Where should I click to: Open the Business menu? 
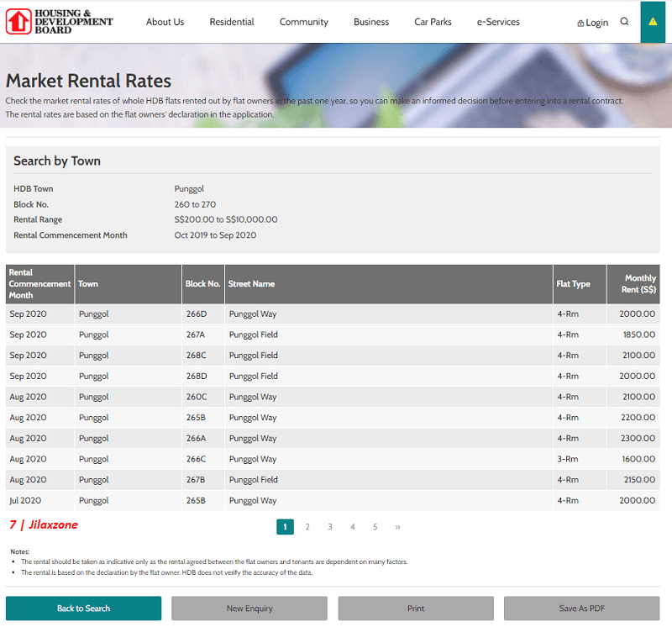[371, 22]
